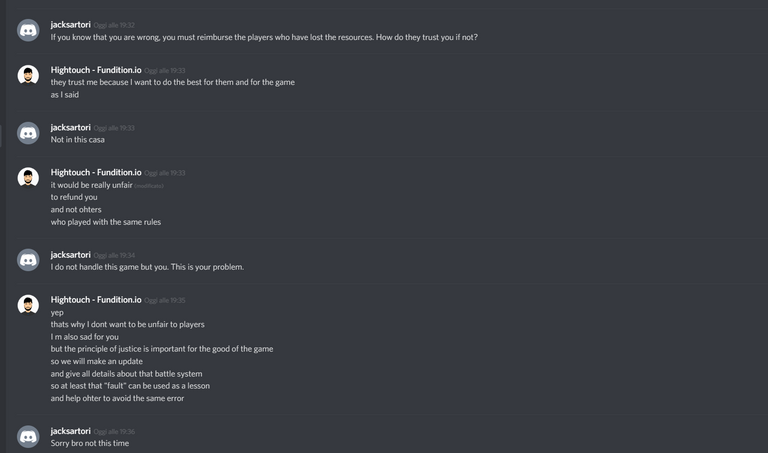
Task: Click Hightouch - Fundition.io name above 'they trust me'
Action: [x=96, y=70]
